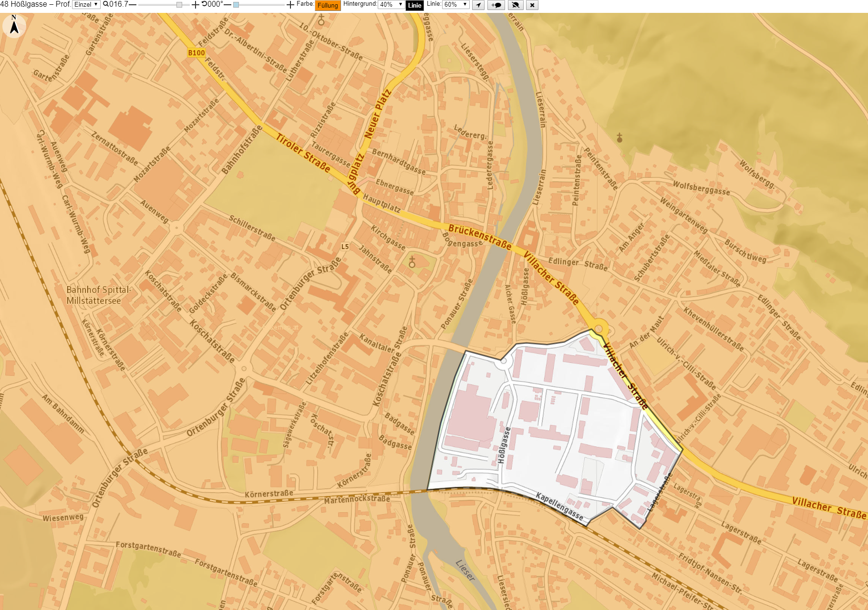This screenshot has height=610, width=868.
Task: Increase rotation with the plus button
Action: point(290,5)
